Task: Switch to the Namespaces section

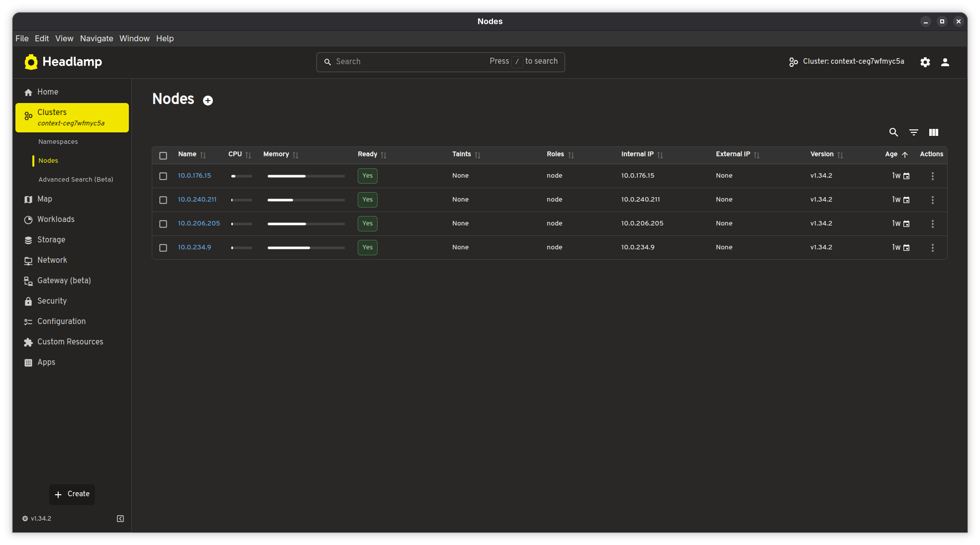Action: pos(58,141)
